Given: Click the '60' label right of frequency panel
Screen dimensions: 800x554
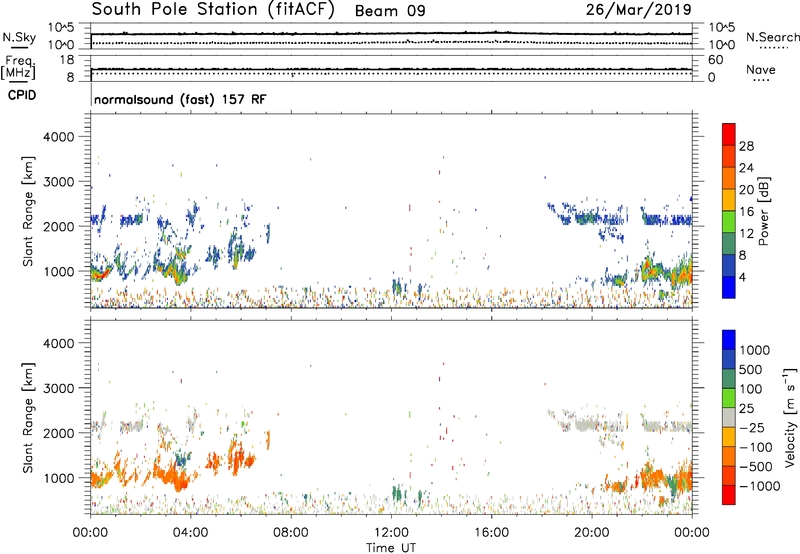Looking at the screenshot, I should (x=716, y=60).
